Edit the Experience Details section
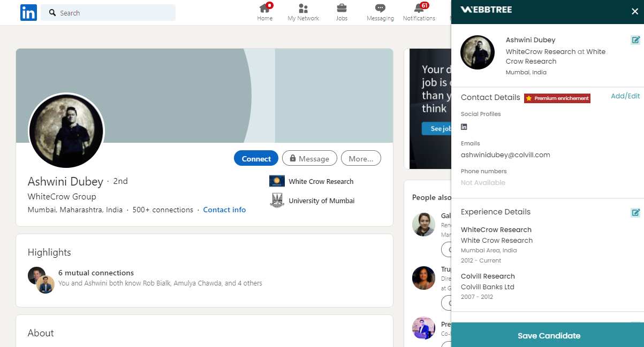Viewport: 644px width, 347px height. click(635, 212)
